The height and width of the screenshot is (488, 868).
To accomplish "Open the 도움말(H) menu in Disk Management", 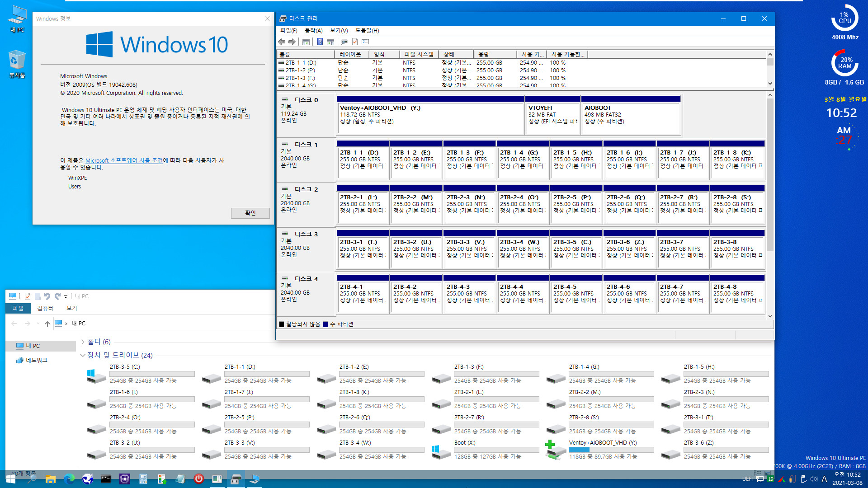I will tap(367, 30).
